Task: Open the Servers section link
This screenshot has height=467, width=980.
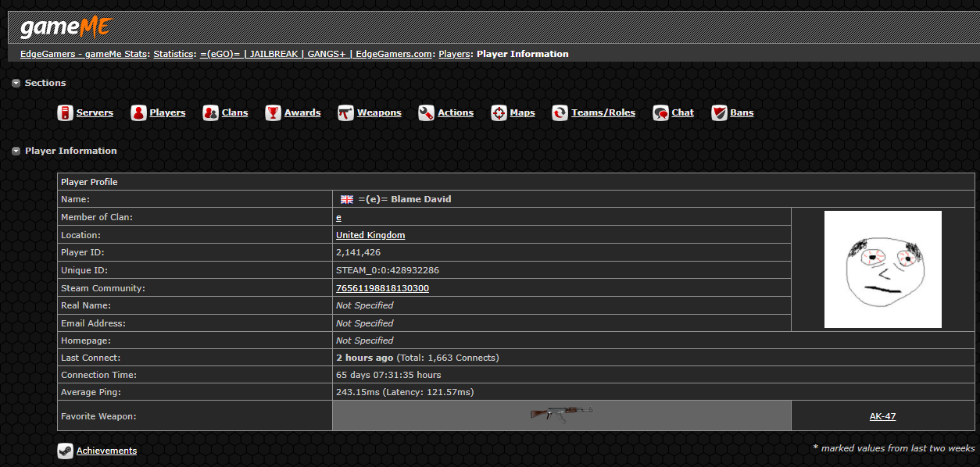Action: pyautogui.click(x=95, y=113)
